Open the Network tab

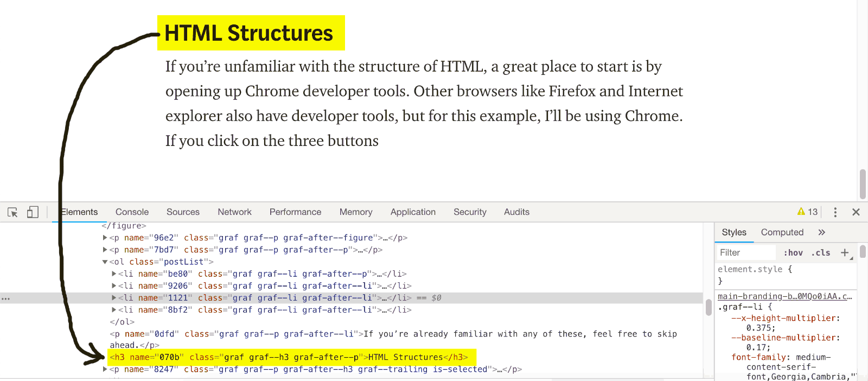coord(234,212)
